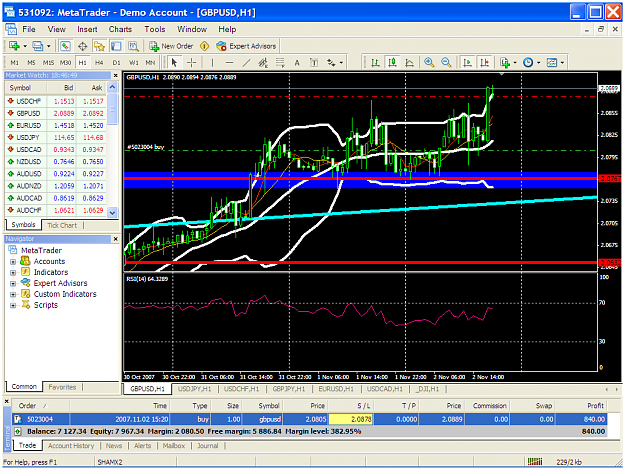Expand the Expert Advisors tree node
This screenshot has width=625, height=470.
(x=13, y=284)
